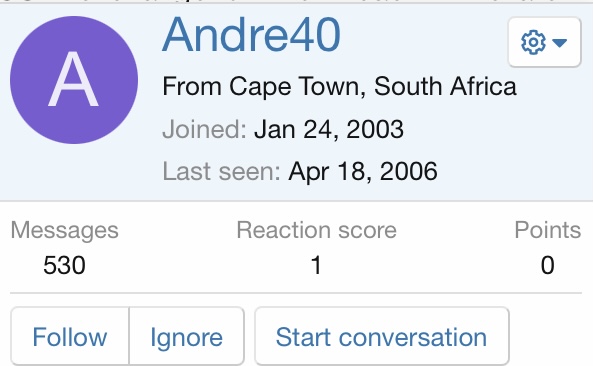The image size is (593, 366).
Task: Select the reaction score value 1
Action: click(316, 265)
